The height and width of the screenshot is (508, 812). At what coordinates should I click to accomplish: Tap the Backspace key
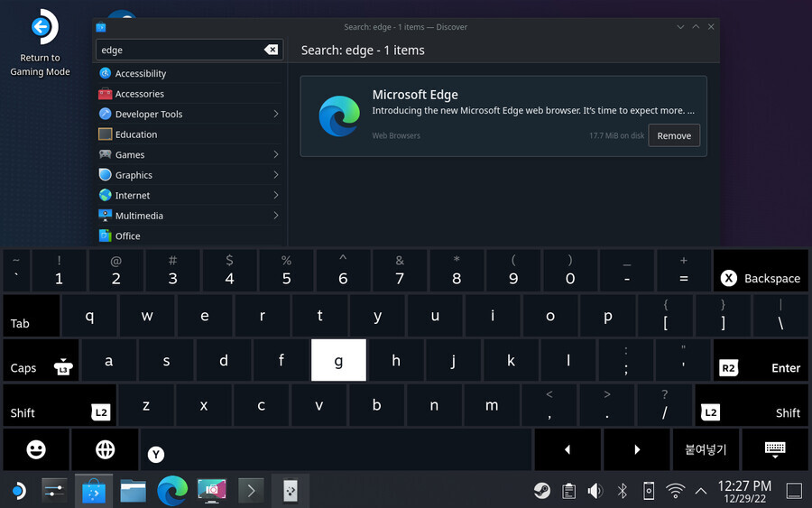[761, 271]
